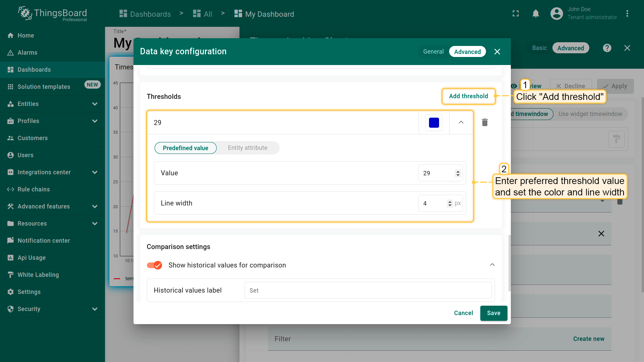Open the notifications bell
644x362 pixels.
536,14
